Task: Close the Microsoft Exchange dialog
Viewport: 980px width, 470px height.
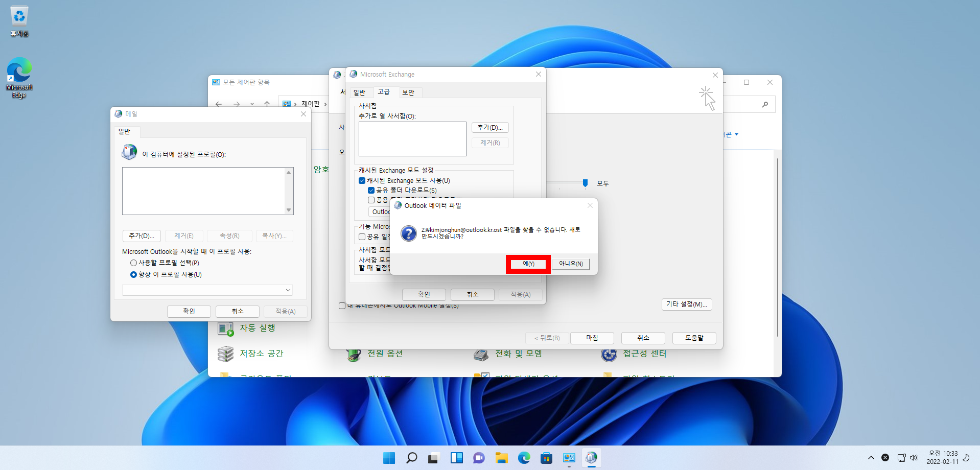Action: tap(538, 75)
